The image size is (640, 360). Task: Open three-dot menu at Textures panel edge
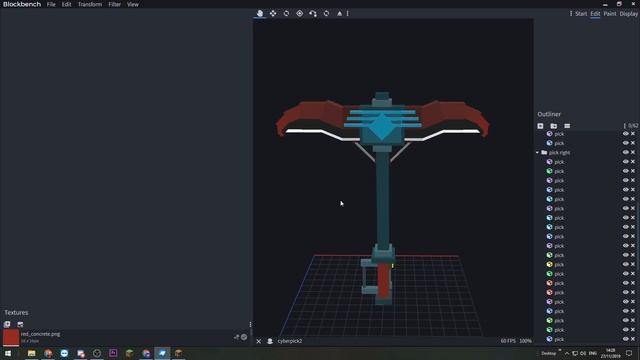[x=250, y=324]
